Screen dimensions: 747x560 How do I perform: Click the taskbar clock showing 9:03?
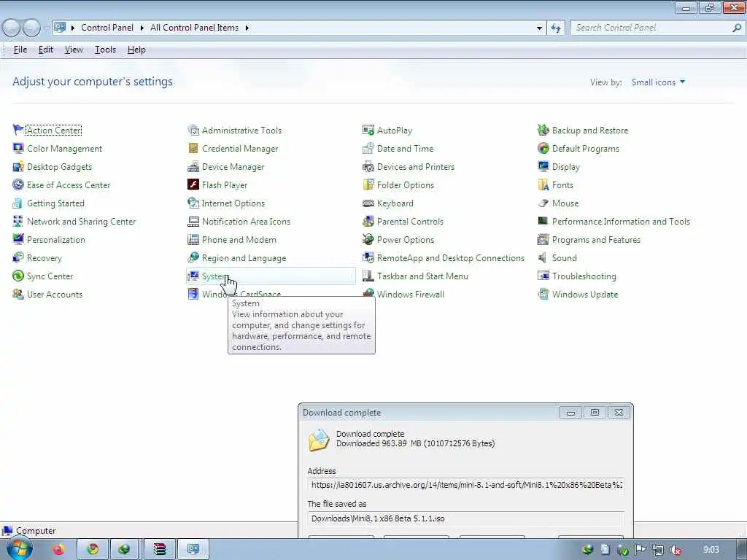[711, 550]
